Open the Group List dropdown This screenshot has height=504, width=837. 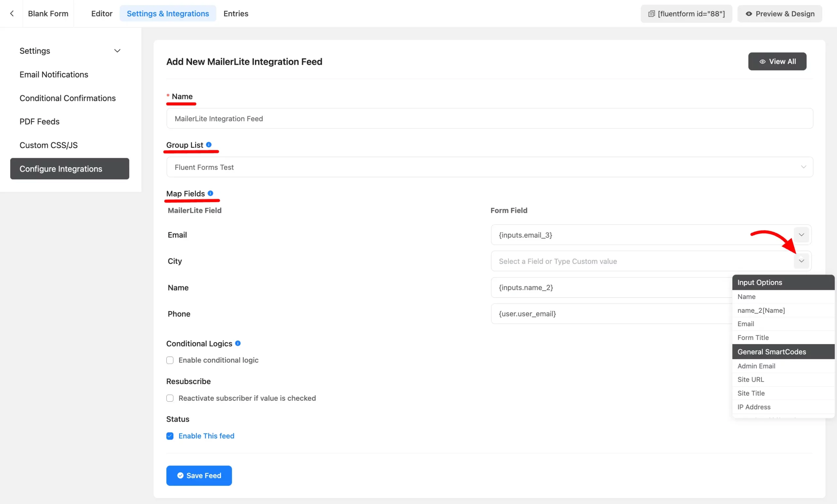(x=489, y=167)
